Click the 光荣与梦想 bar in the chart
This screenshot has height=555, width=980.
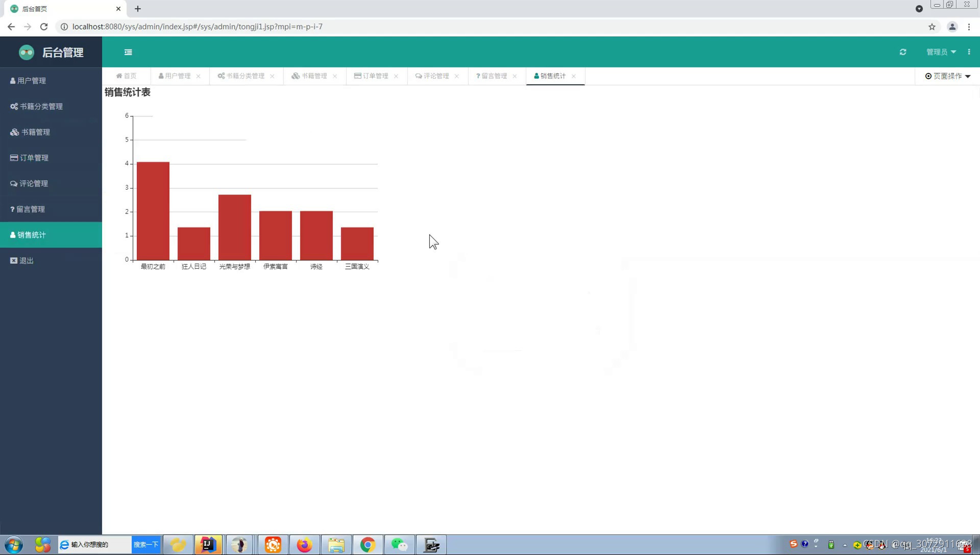[235, 227]
